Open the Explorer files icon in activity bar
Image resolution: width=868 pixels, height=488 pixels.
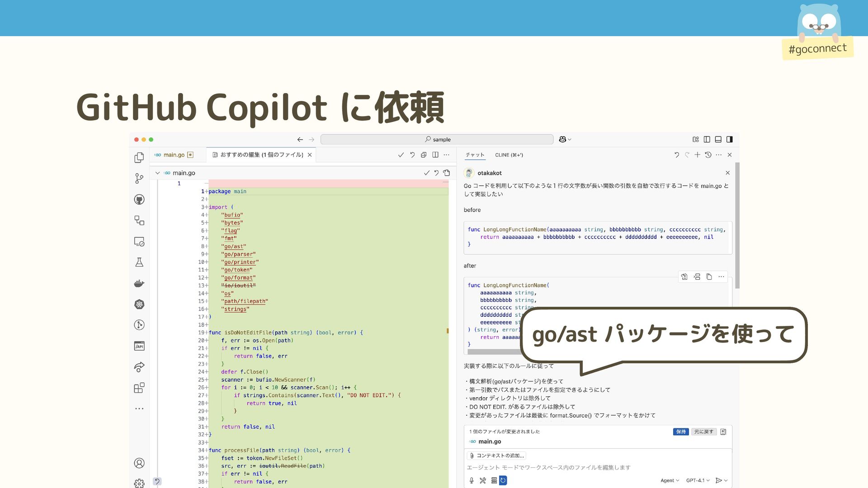pyautogui.click(x=139, y=157)
